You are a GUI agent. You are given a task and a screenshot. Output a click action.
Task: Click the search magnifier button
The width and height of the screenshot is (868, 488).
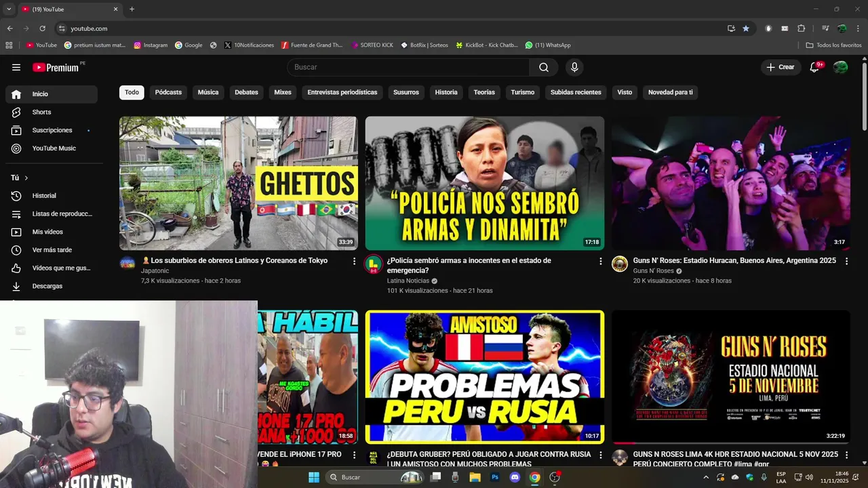click(x=544, y=67)
